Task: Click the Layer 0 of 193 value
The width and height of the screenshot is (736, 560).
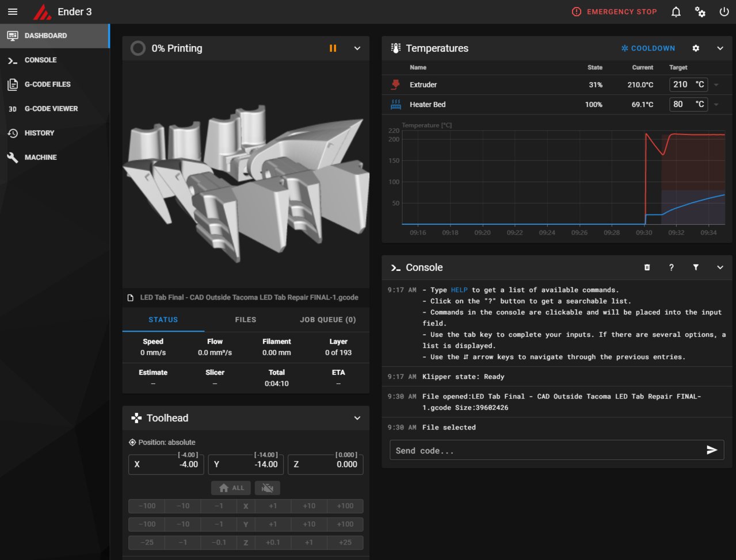Action: (x=338, y=352)
